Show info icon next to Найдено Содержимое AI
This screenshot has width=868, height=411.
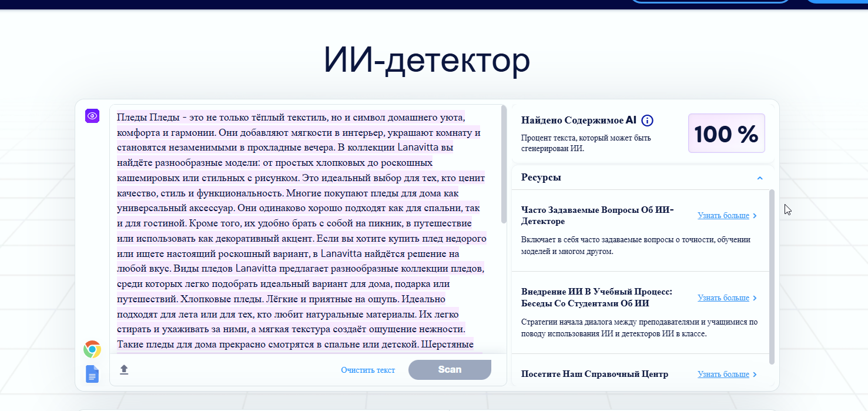(647, 121)
